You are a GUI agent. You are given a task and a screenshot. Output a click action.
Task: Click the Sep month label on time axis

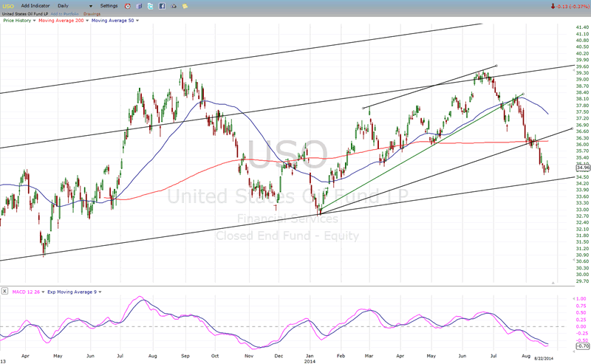pos(185,356)
